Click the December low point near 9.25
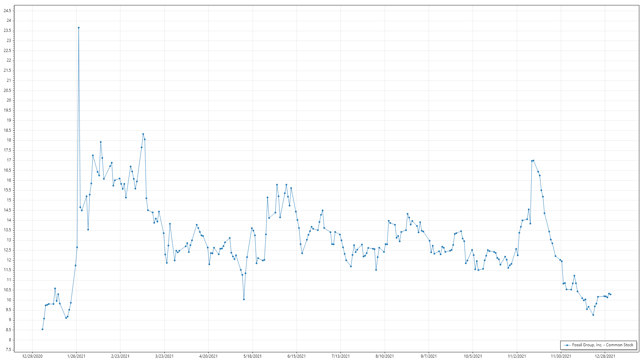Viewport: 644px width, 362px height. point(593,315)
